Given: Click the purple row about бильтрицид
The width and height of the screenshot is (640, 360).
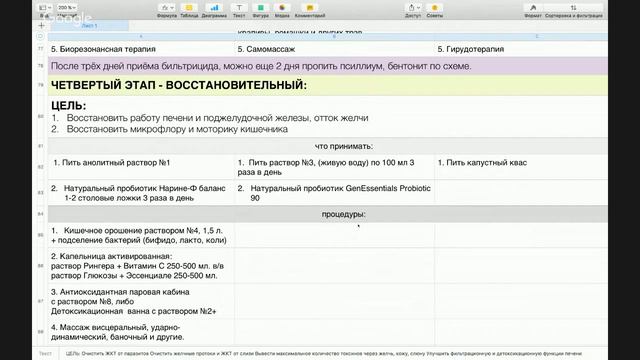Looking at the screenshot, I should click(328, 66).
